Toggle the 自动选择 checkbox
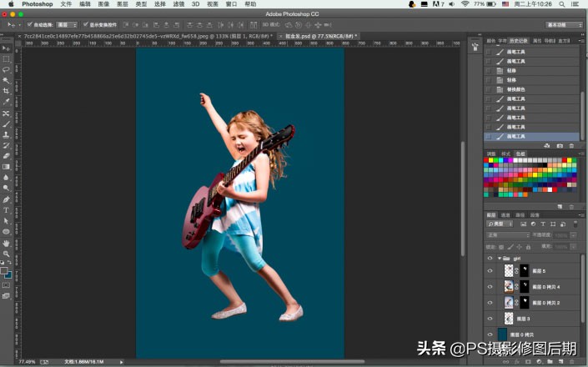 click(30, 25)
